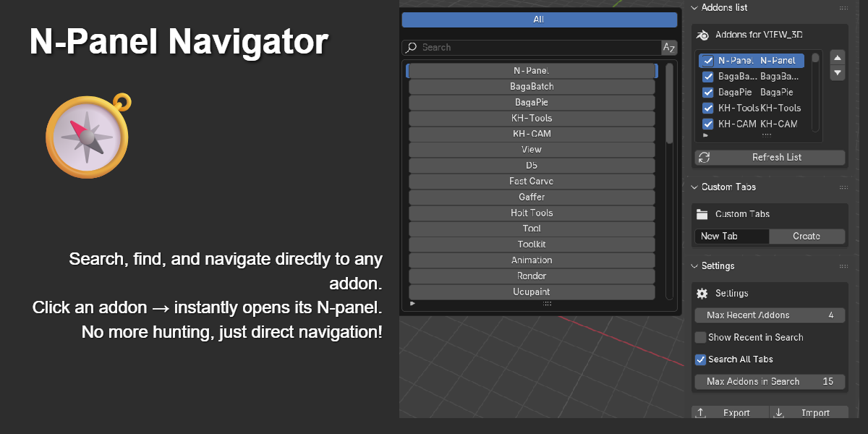Uncheck the KH-Tools addon checkbox
The width and height of the screenshot is (868, 434).
(708, 109)
